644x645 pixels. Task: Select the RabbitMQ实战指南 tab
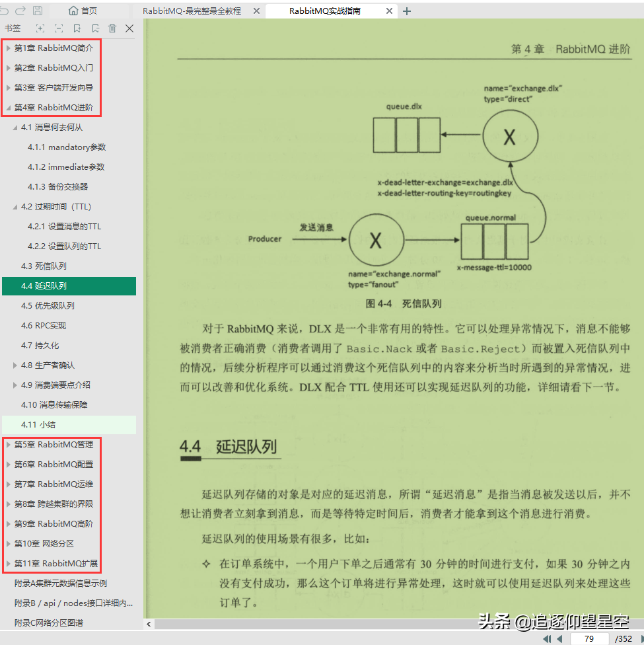325,11
